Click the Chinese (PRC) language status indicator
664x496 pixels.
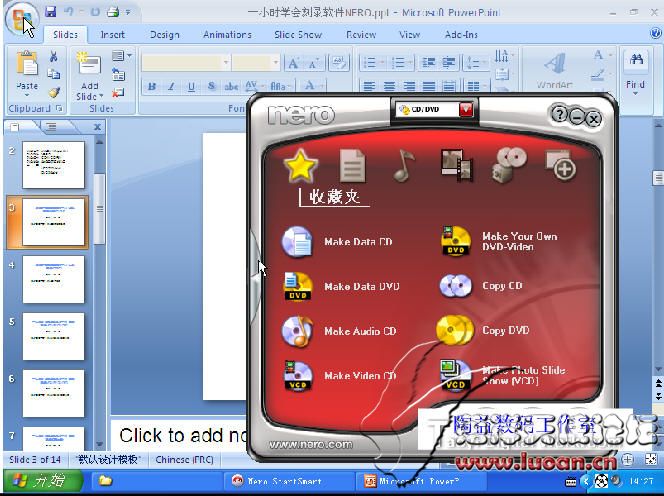click(184, 460)
